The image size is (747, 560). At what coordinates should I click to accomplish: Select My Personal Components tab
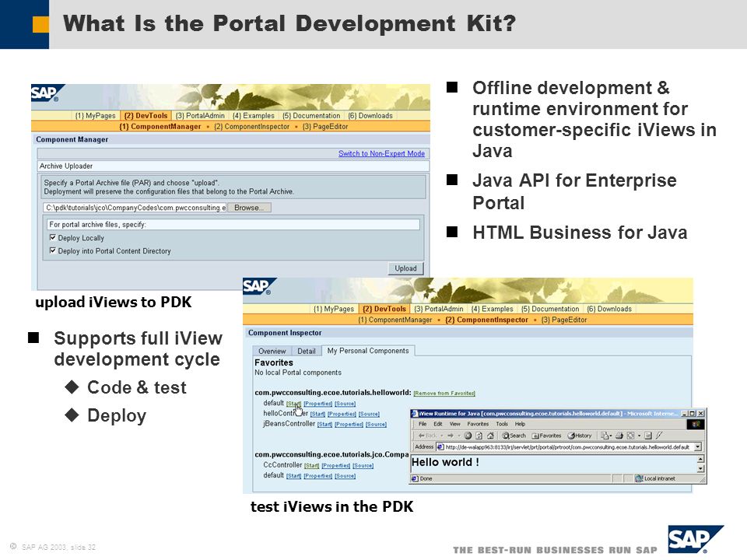pyautogui.click(x=368, y=351)
